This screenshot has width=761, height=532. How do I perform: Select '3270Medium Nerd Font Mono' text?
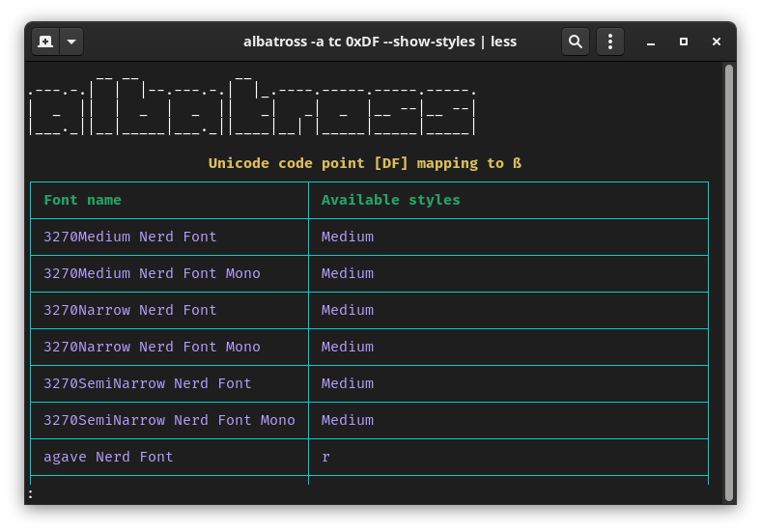(x=152, y=273)
